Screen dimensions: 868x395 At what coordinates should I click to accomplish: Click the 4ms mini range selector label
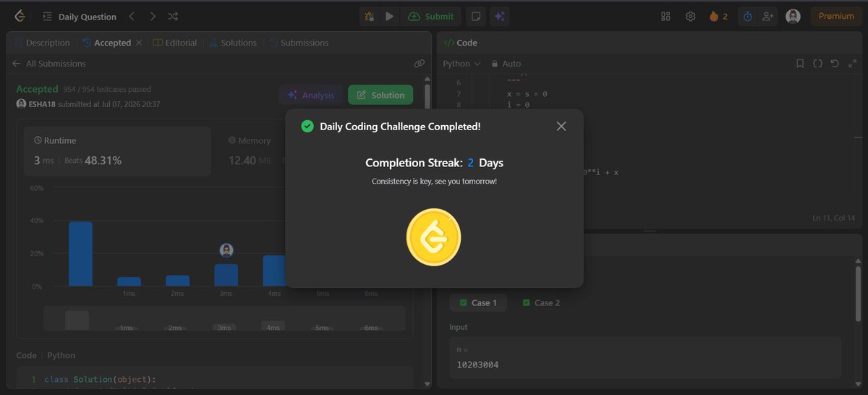pyautogui.click(x=273, y=328)
